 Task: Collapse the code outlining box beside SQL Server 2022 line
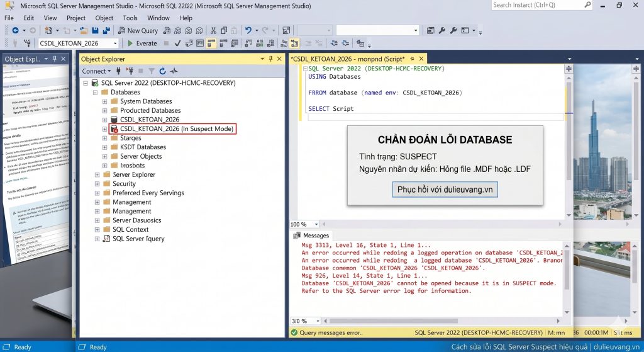click(x=305, y=69)
